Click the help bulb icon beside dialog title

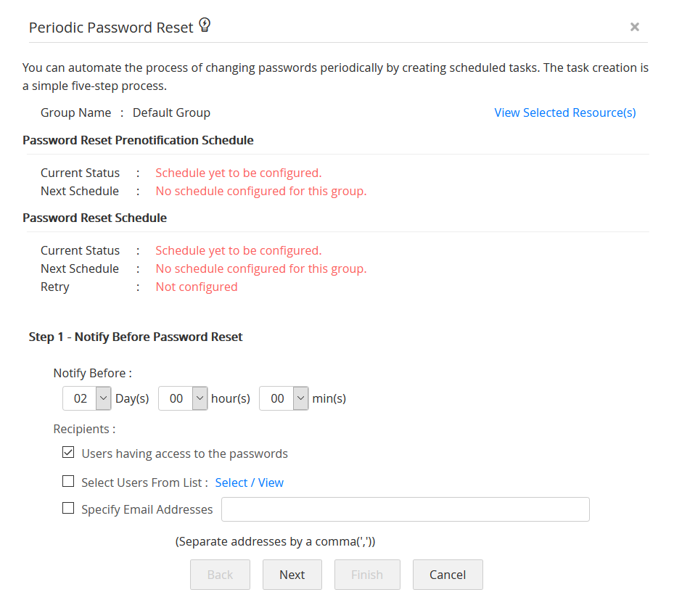[x=204, y=24]
